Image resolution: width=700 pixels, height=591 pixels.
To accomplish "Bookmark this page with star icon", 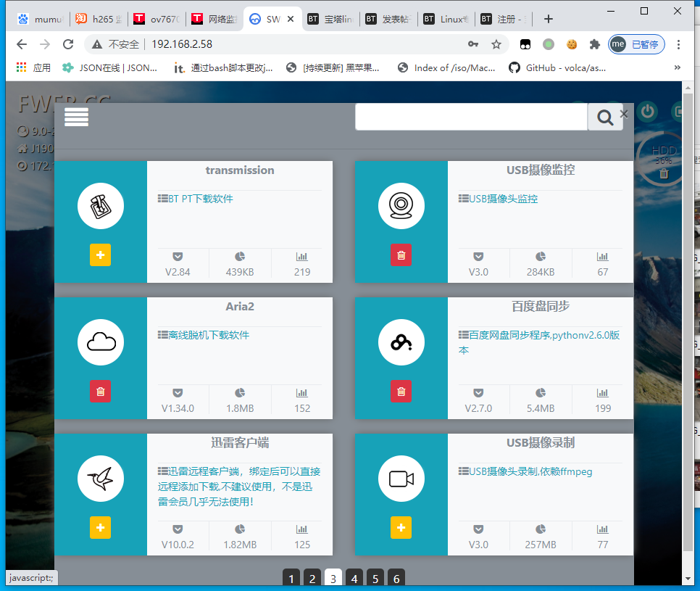I will click(x=496, y=44).
